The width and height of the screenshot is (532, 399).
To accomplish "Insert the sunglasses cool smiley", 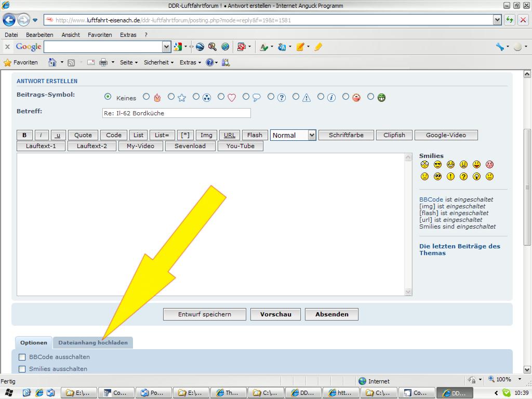I will click(437, 165).
